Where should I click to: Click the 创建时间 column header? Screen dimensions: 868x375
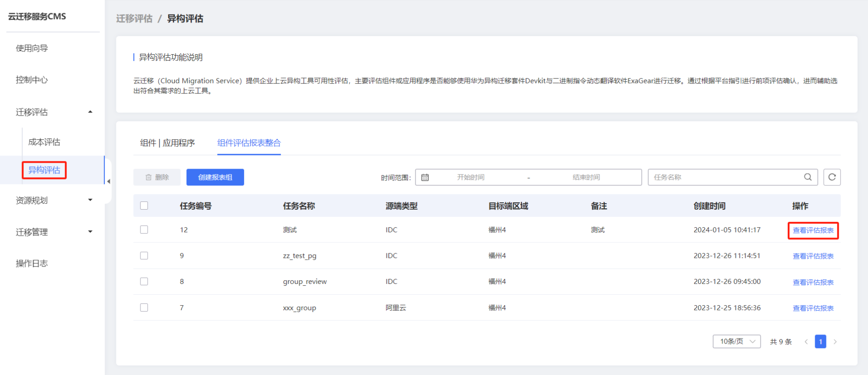[710, 206]
